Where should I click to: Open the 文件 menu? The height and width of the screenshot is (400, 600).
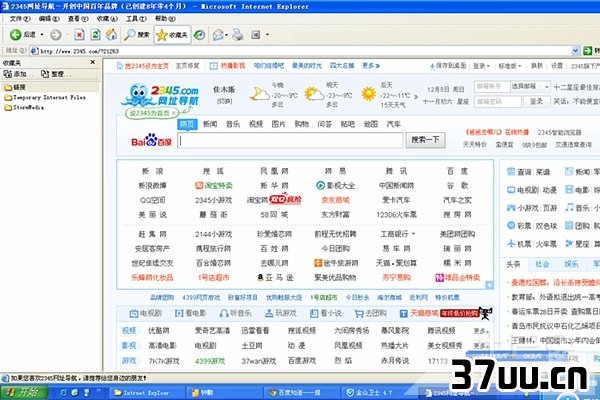pos(20,18)
